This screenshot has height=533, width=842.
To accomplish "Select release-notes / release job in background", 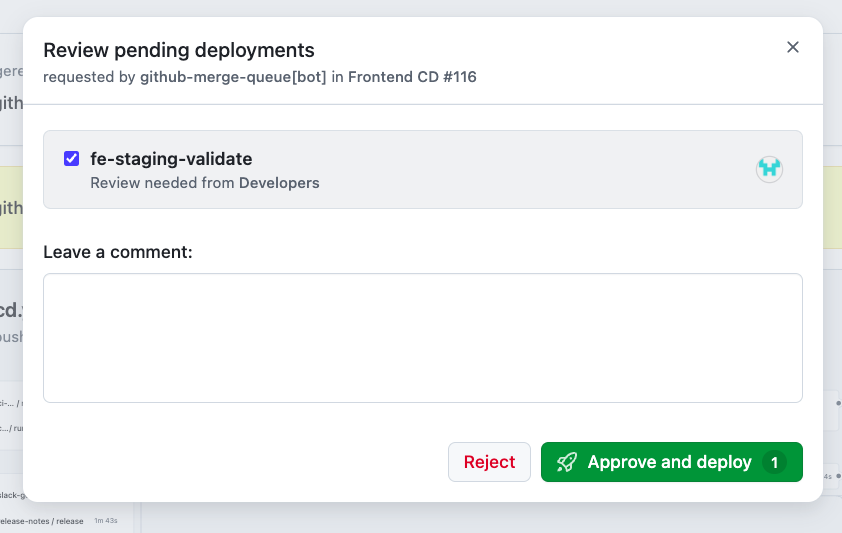I will point(42,521).
